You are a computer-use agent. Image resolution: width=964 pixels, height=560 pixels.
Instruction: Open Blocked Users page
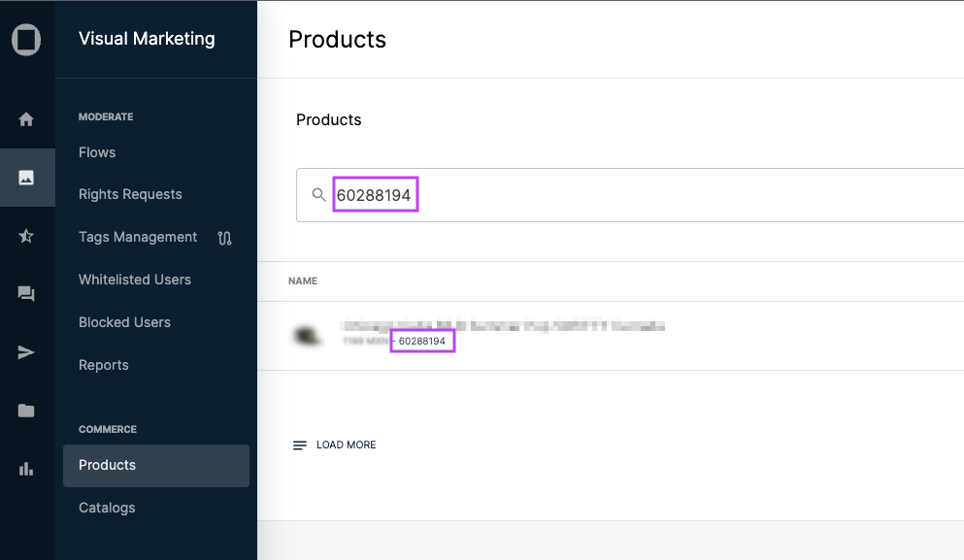click(124, 322)
